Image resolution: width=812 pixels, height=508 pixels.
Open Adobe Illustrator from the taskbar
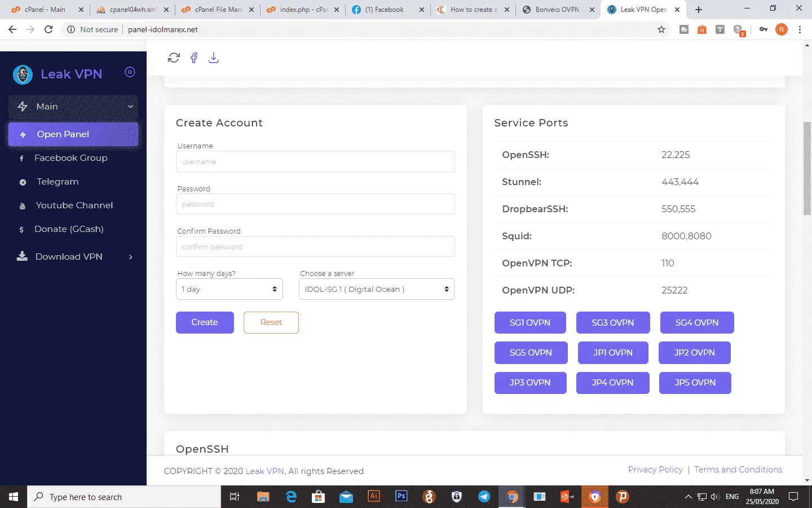pos(373,497)
